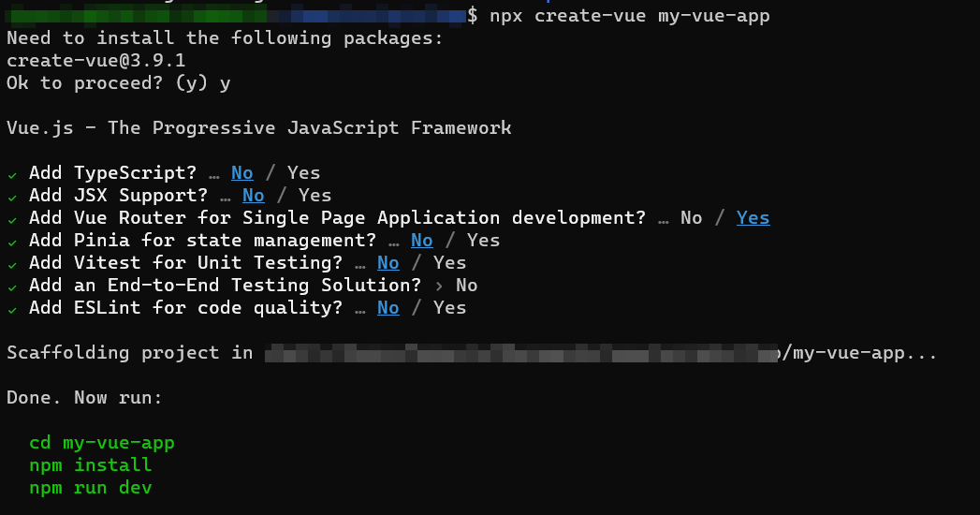980x515 pixels.
Task: Click the green 'cd my-vue-app' command
Action: [x=102, y=443]
